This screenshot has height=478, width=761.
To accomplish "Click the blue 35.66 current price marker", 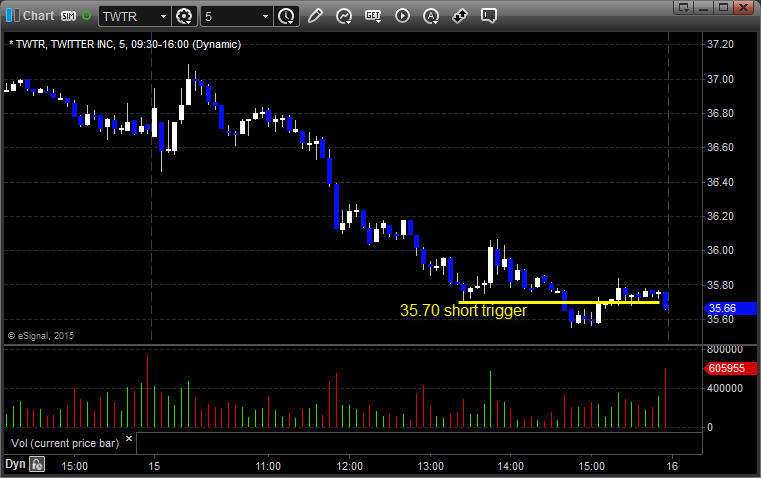I will [730, 308].
